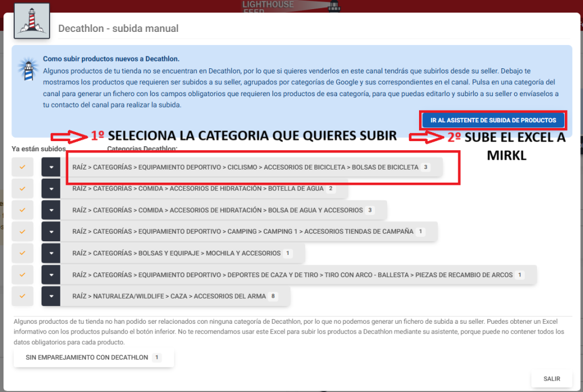This screenshot has width=583, height=392.
Task: Toggle the checkmark for the Bolsas de Bicicleta row
Action: tap(22, 167)
